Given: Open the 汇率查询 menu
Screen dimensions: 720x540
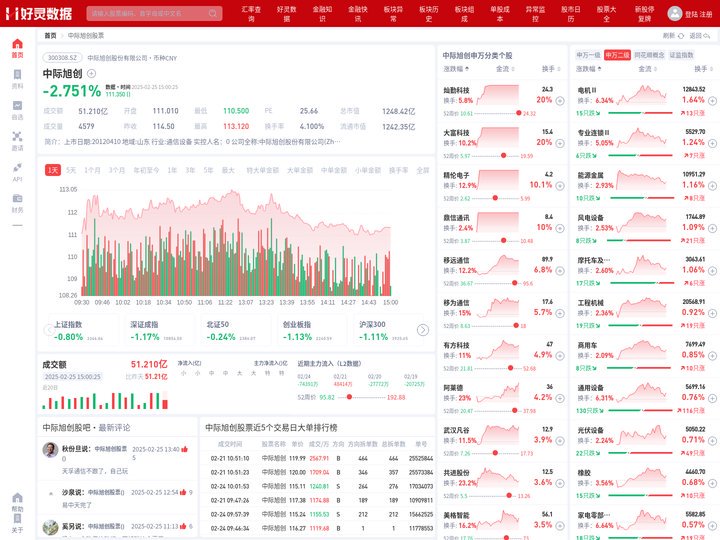Looking at the screenshot, I should (x=251, y=14).
